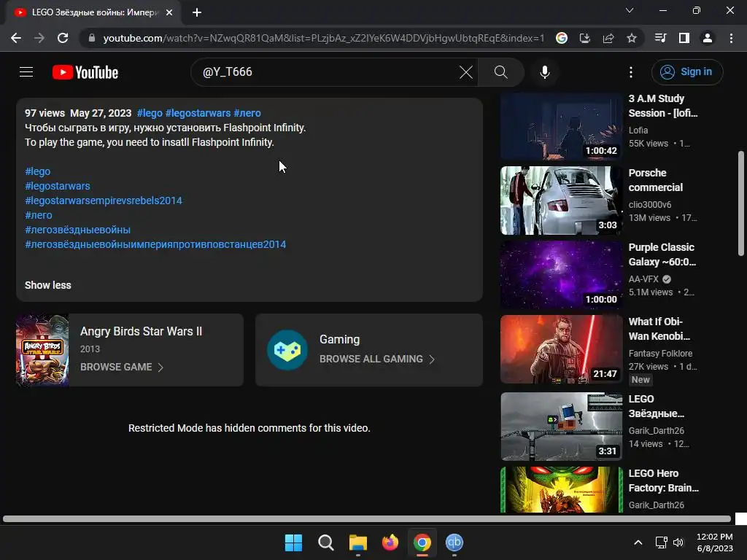
Task: Open a new browser tab
Action: click(197, 12)
